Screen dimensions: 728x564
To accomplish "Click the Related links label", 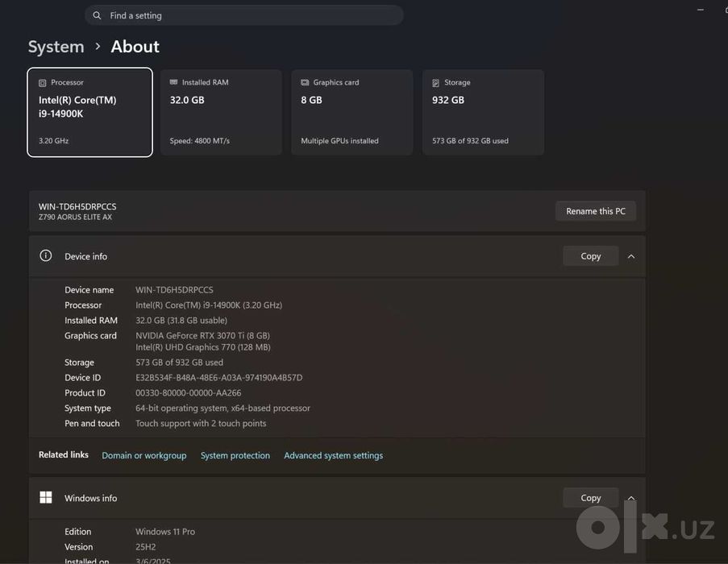I will click(63, 454).
